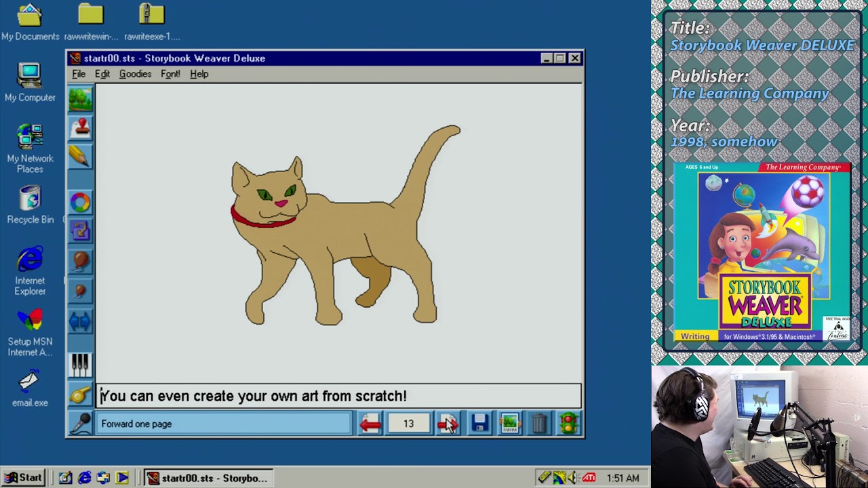Select the purple rotate arrow tool
This screenshot has height=488, width=868.
[80, 231]
